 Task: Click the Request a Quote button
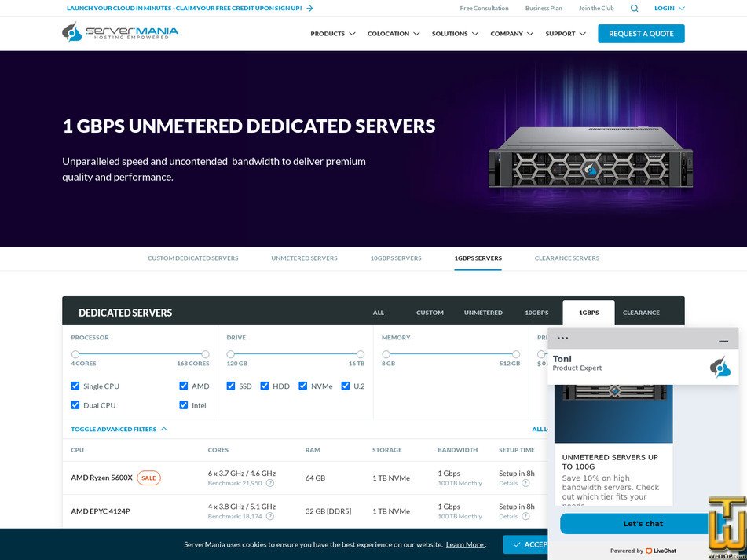coord(641,34)
